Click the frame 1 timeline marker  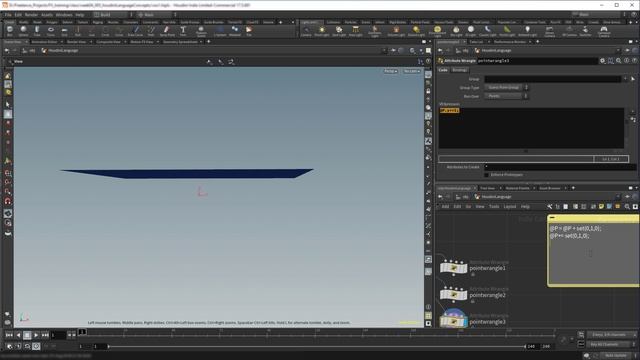[x=82, y=332]
